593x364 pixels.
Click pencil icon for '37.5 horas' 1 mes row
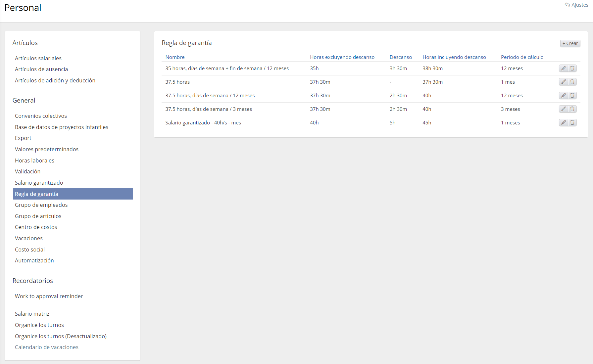563,82
